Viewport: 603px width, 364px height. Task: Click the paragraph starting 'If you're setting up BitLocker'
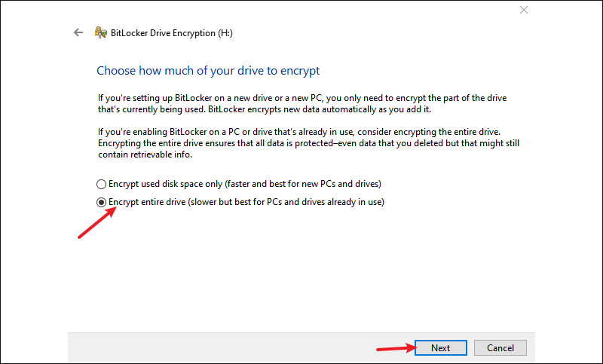pyautogui.click(x=302, y=104)
